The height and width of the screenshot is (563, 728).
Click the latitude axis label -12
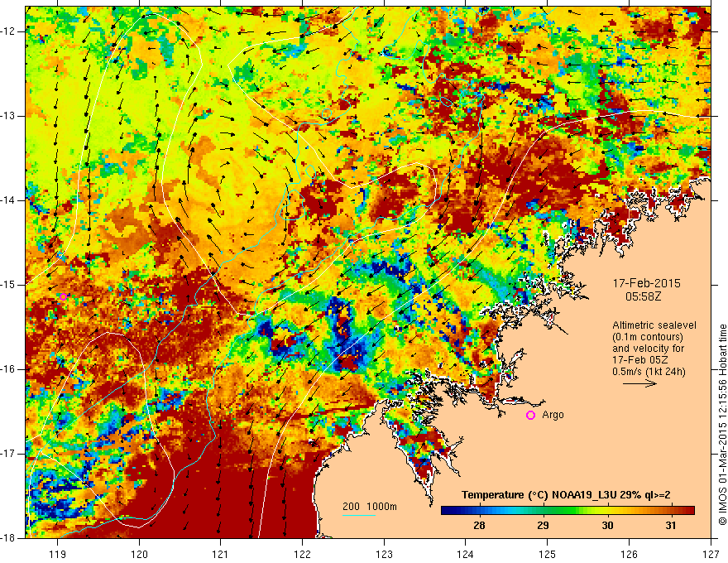(x=9, y=31)
